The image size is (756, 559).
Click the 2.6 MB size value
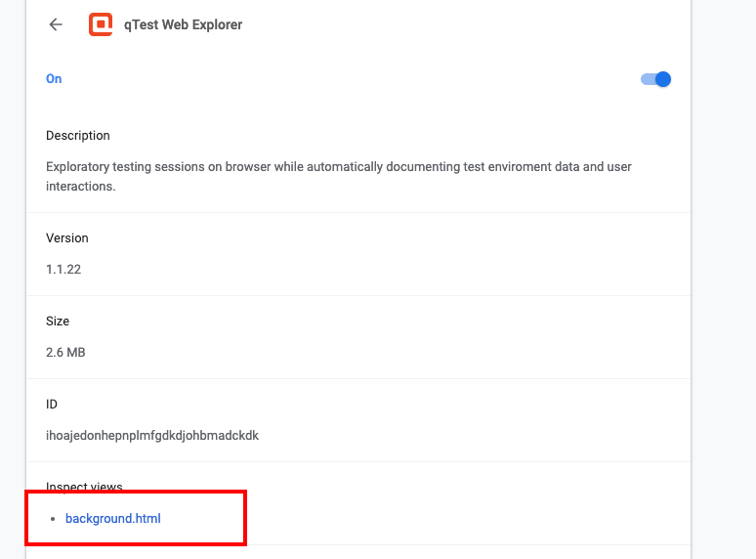65,352
